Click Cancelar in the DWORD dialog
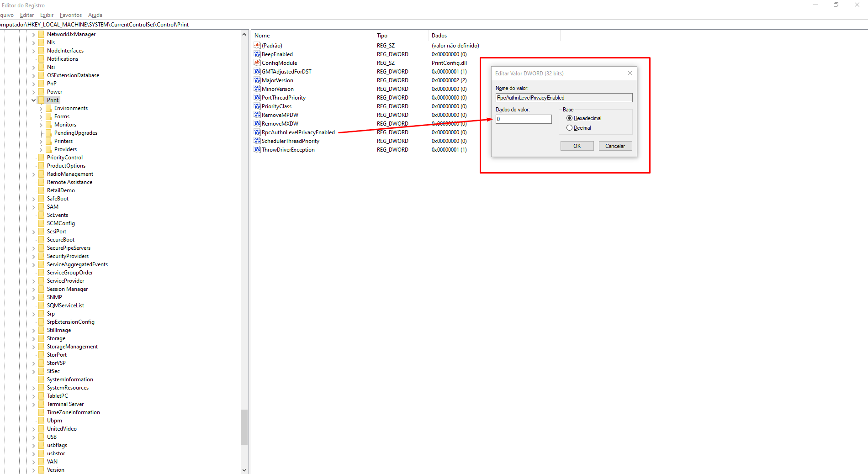The width and height of the screenshot is (868, 474). tap(615, 146)
